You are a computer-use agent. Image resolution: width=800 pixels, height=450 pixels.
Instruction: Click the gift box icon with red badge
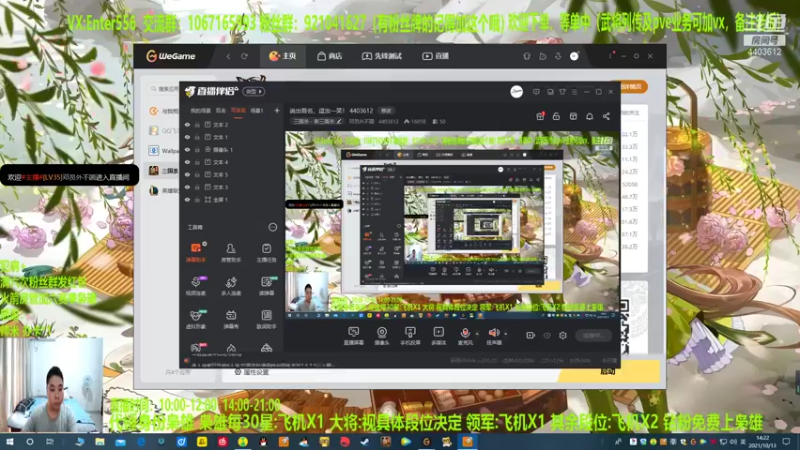point(540,116)
